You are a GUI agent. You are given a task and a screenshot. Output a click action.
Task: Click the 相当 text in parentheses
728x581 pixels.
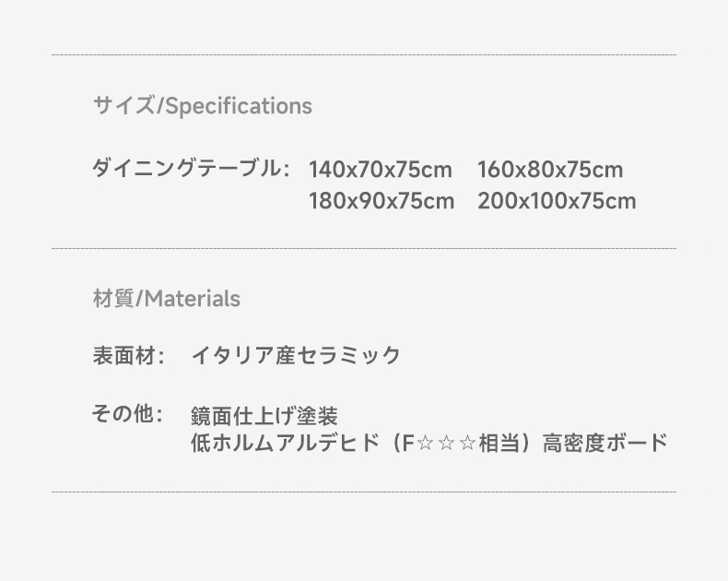(x=499, y=443)
